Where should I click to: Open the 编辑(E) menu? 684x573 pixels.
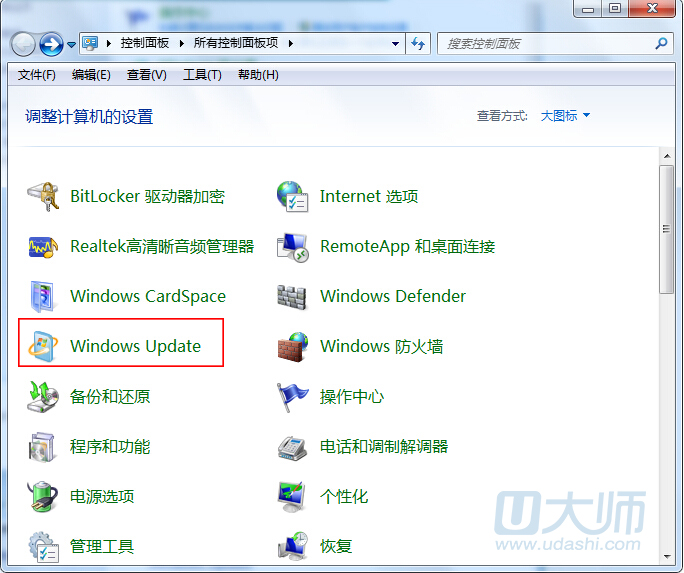(x=91, y=75)
